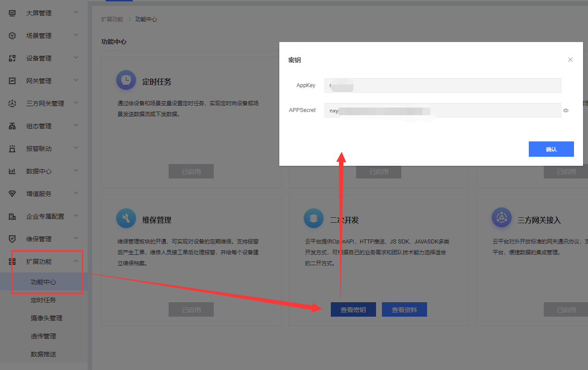Click the 查看资料 button
The image size is (588, 370).
[x=404, y=310]
